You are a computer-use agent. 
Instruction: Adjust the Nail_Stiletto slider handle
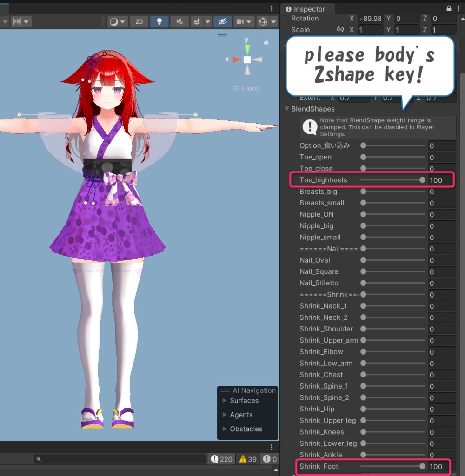(x=363, y=283)
